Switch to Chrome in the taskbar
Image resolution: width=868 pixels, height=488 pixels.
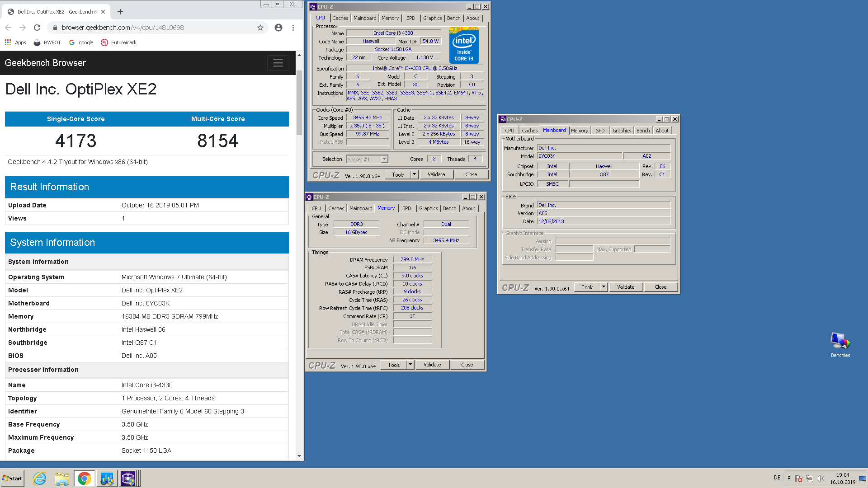coord(84,479)
